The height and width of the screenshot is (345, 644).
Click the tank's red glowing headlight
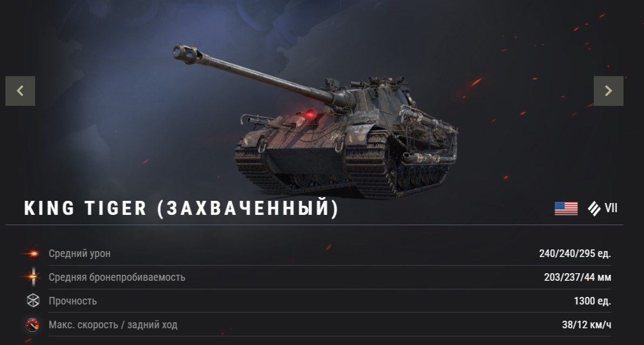point(310,114)
